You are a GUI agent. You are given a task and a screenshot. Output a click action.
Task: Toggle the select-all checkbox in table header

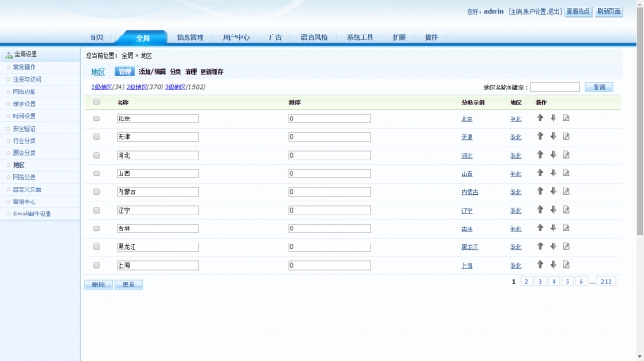coord(96,103)
